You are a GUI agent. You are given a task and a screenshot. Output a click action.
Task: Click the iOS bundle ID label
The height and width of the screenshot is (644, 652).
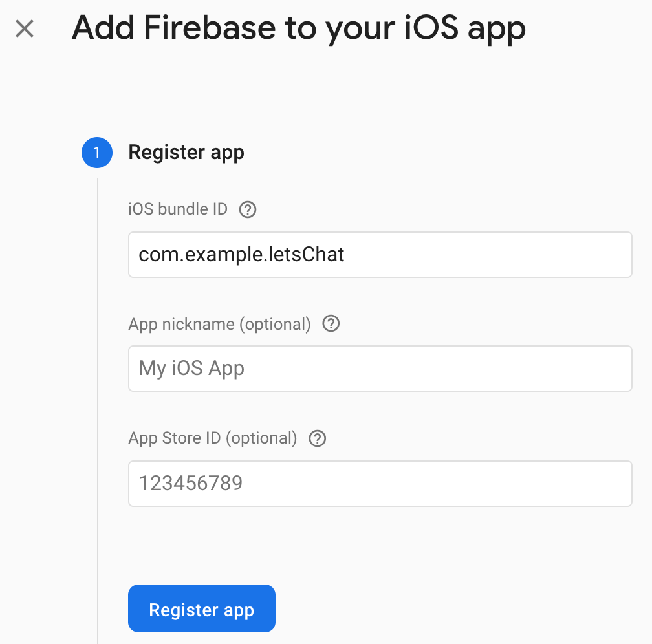click(177, 209)
